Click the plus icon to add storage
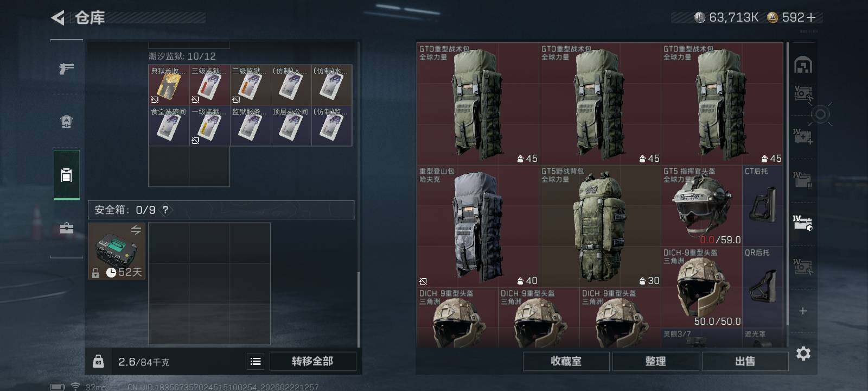This screenshot has height=391, width=868. (803, 311)
